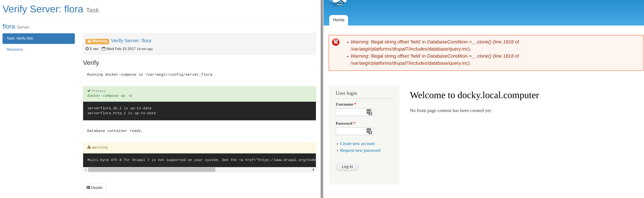Screen dimensions: 644x198
Task: Open Request new password
Action: (360, 150)
